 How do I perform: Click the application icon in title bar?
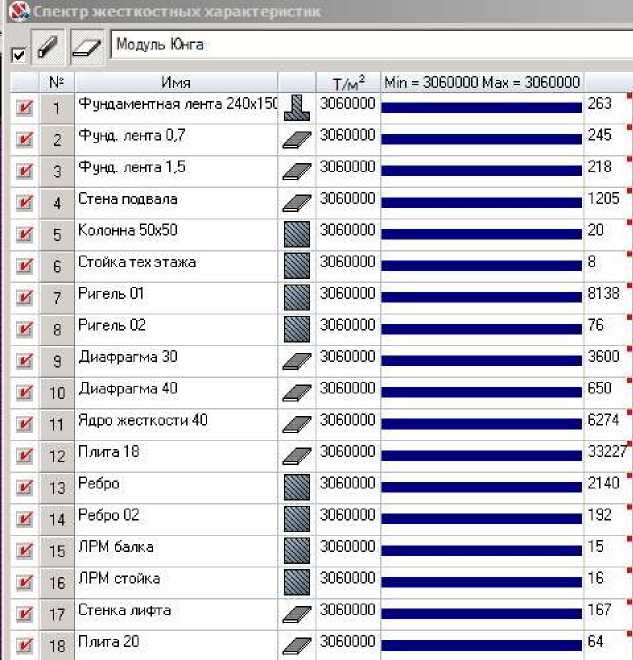point(19,11)
